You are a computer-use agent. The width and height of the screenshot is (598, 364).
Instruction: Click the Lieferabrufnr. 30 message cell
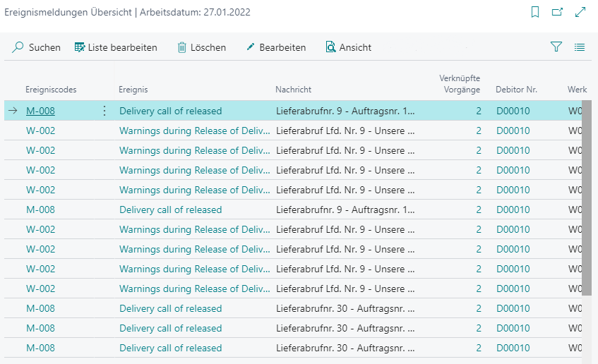[345, 308]
